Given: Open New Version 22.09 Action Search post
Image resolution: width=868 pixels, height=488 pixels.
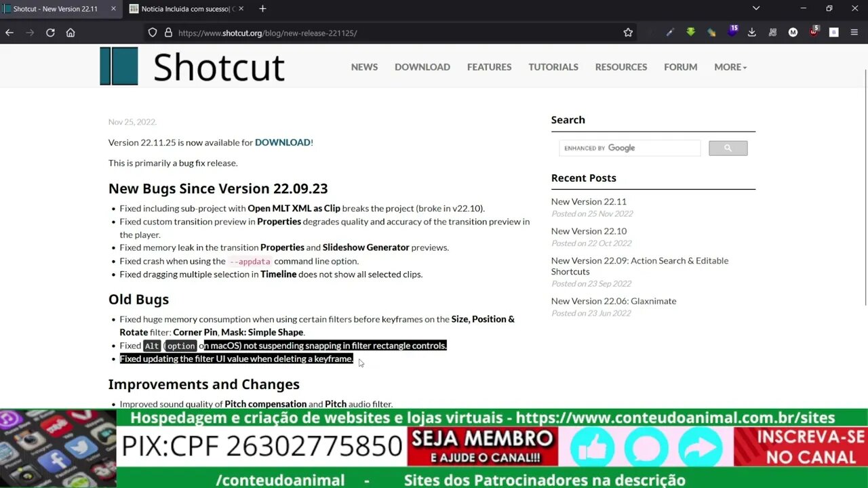Looking at the screenshot, I should coord(639,266).
